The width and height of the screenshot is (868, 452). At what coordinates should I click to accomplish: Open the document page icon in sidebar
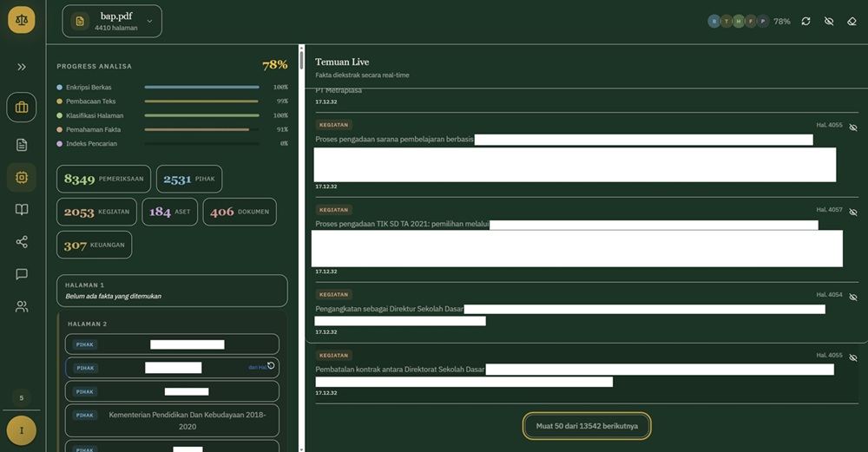[x=22, y=144]
